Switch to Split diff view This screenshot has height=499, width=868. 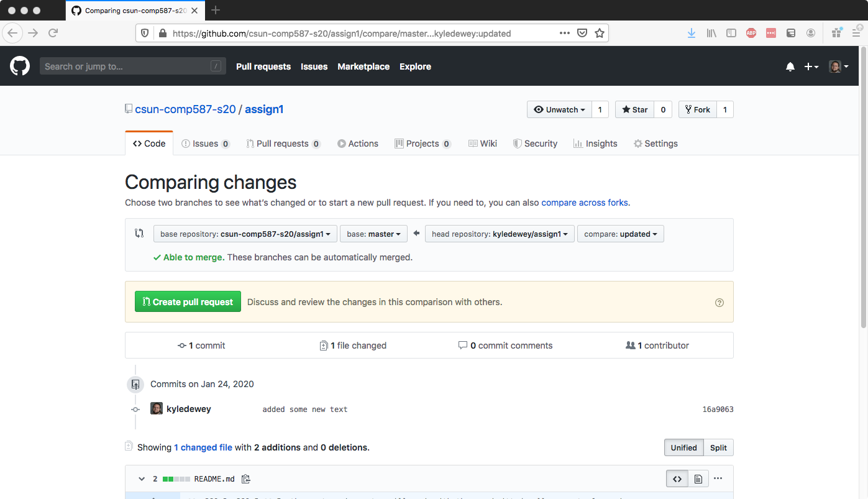point(719,447)
